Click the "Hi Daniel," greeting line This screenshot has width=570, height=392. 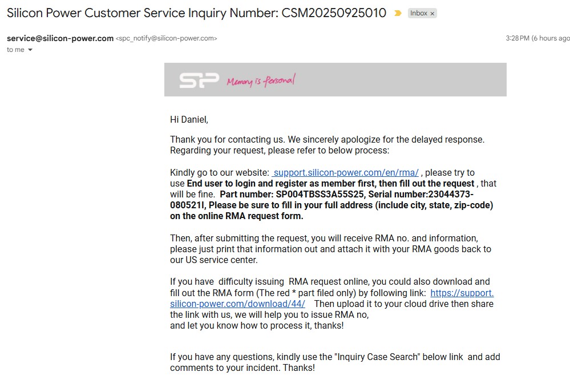[x=189, y=120]
